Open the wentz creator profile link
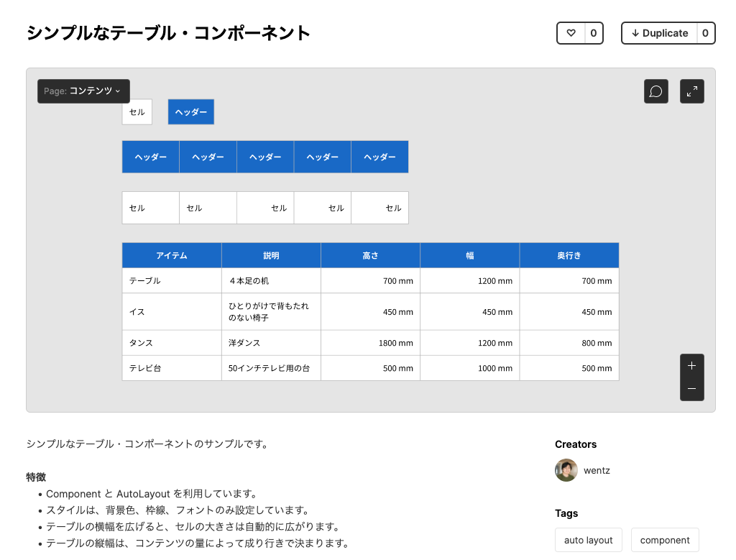 (x=597, y=470)
